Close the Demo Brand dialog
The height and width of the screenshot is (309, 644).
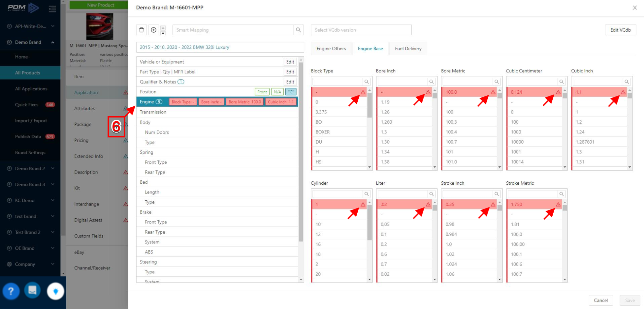(x=635, y=7)
